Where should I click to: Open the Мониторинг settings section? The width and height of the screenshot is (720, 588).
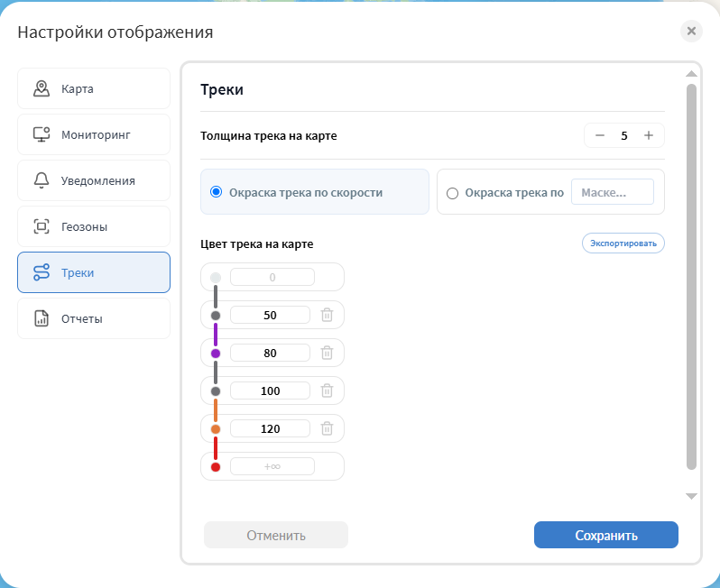pyautogui.click(x=94, y=134)
